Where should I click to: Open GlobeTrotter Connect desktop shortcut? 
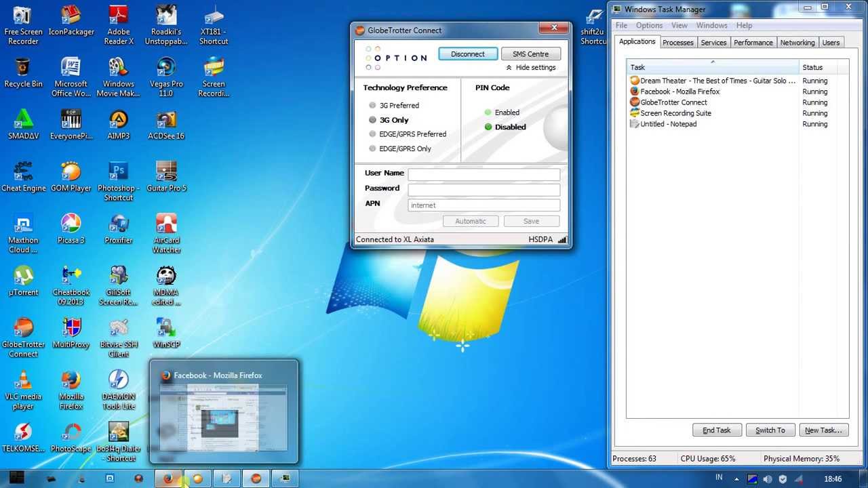coord(23,338)
